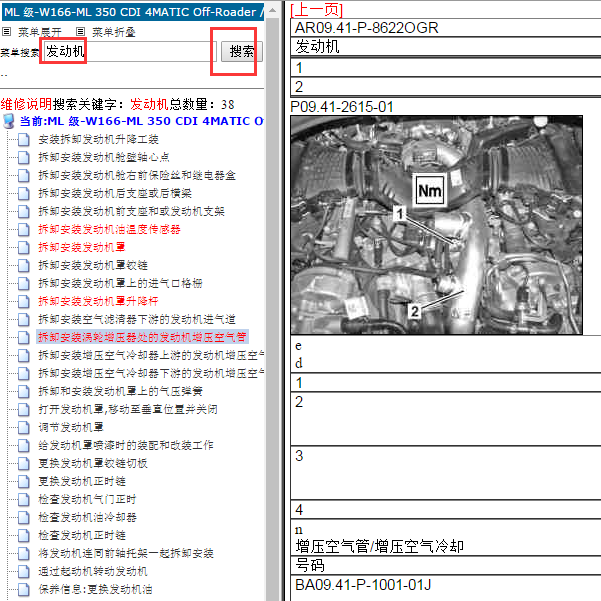Click the 上一页 previous page link
The width and height of the screenshot is (601, 601).
(316, 9)
